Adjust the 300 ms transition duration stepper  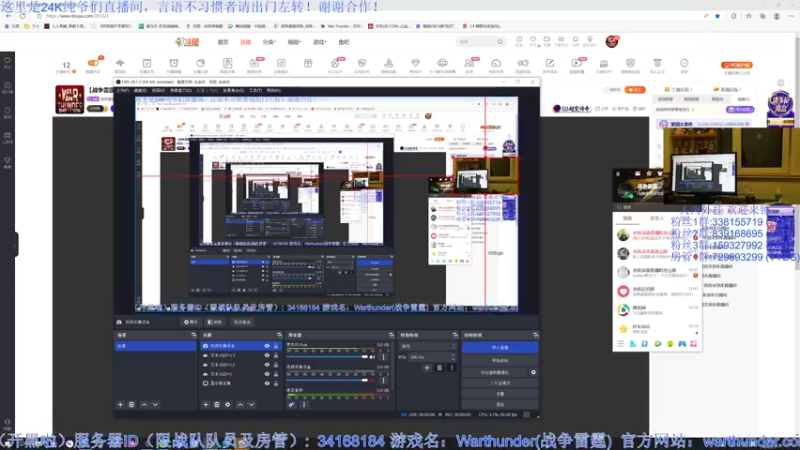[x=454, y=357]
